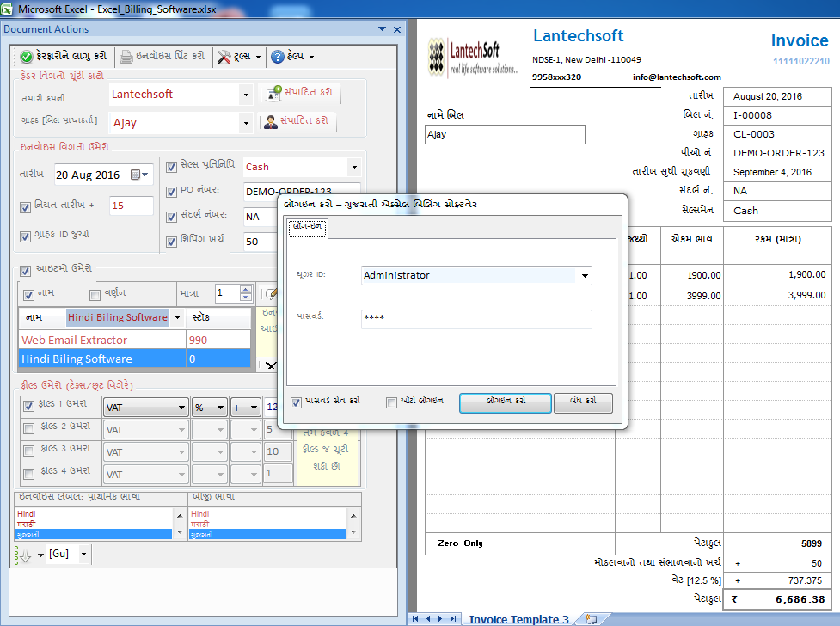
Task: Toggle the due date plus days checkbox
Action: [x=25, y=207]
